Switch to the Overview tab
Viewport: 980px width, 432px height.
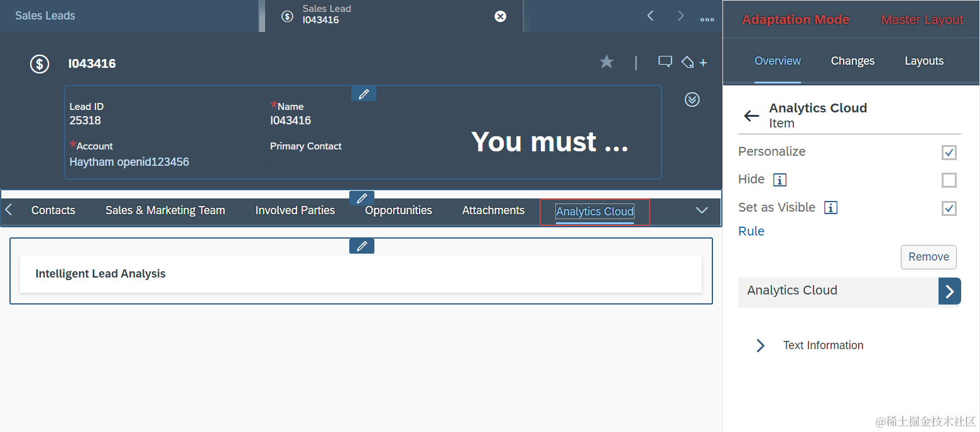click(x=778, y=61)
